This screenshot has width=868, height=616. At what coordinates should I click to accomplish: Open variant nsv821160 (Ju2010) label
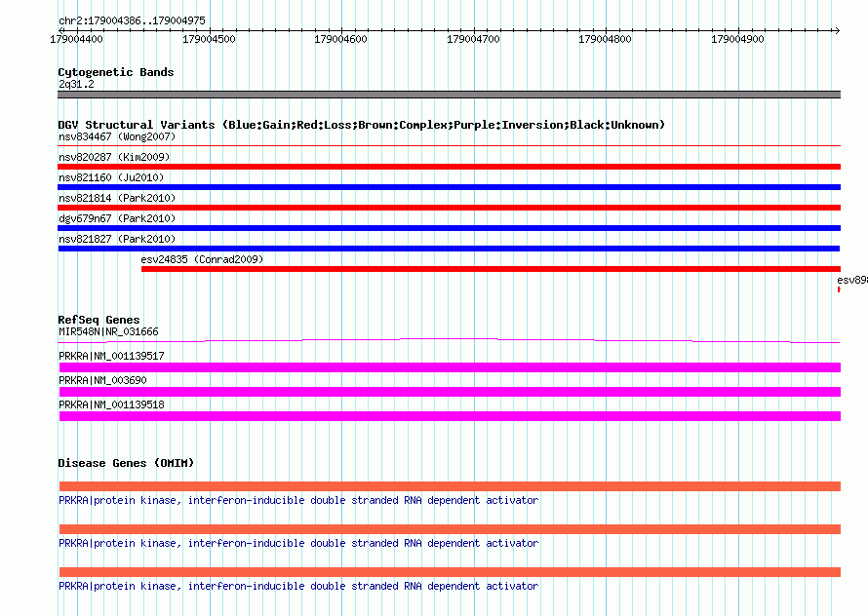(111, 177)
